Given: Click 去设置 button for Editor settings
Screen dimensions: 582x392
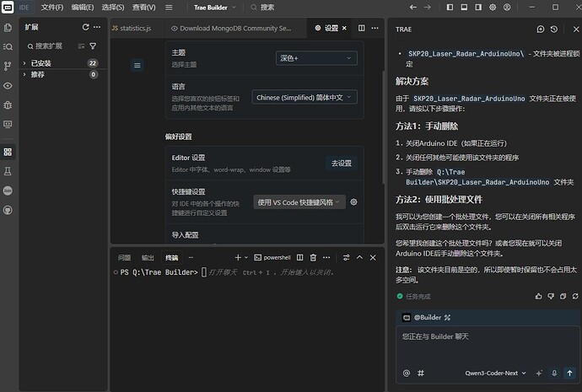Looking at the screenshot, I should pyautogui.click(x=342, y=164).
